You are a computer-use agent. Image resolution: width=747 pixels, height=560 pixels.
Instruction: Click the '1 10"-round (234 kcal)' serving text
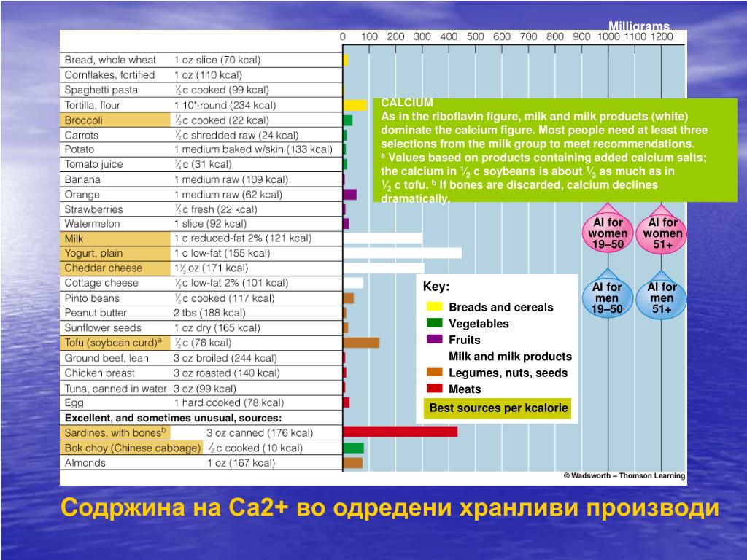pyautogui.click(x=225, y=105)
